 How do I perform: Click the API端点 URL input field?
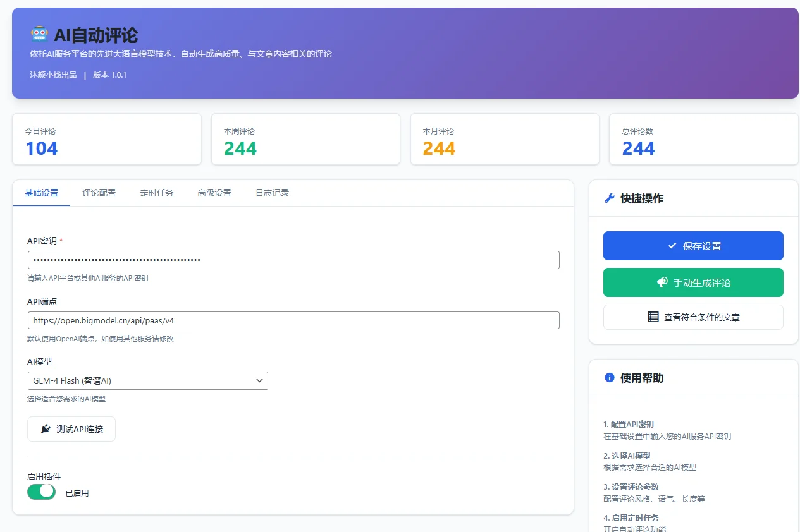(293, 320)
